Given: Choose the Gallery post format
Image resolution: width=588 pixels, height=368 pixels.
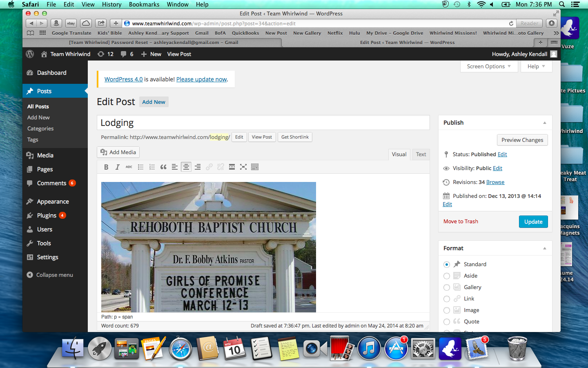Looking at the screenshot, I should [x=447, y=287].
